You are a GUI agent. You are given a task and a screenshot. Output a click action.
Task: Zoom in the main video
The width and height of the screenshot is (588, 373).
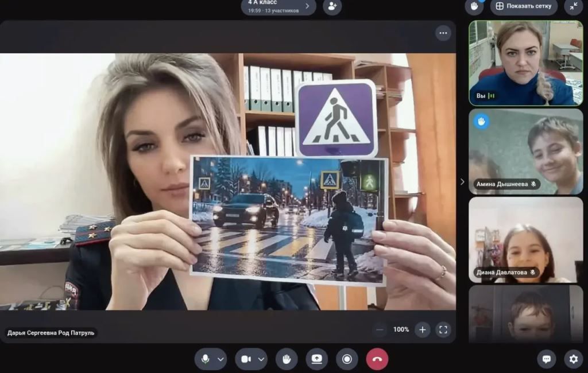coord(422,330)
